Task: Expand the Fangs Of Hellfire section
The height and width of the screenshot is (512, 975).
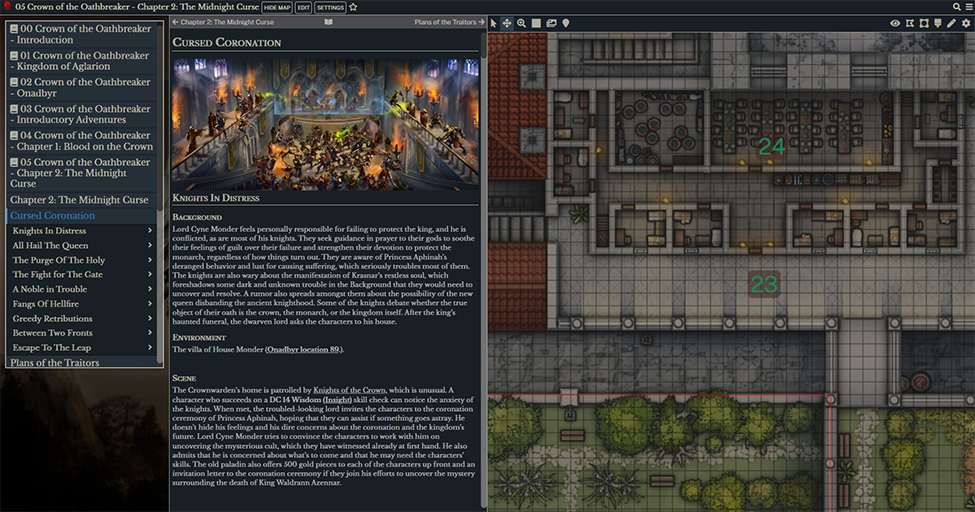Action: (x=150, y=304)
